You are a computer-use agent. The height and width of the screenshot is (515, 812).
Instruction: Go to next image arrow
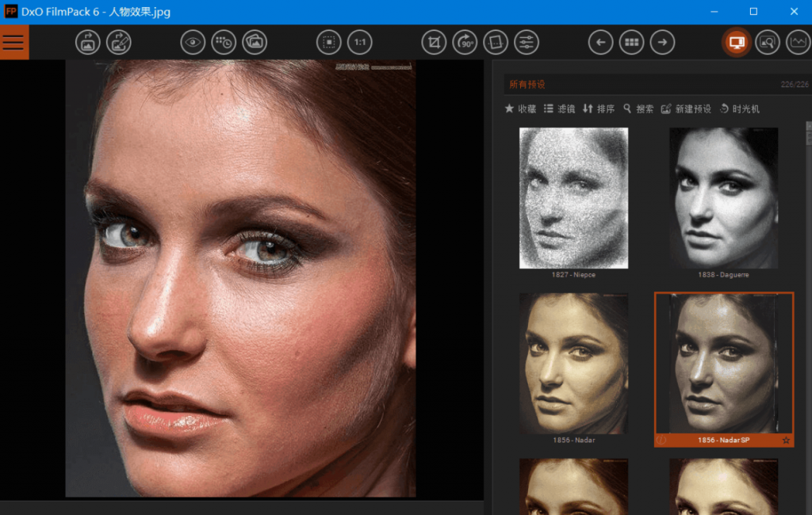point(662,42)
